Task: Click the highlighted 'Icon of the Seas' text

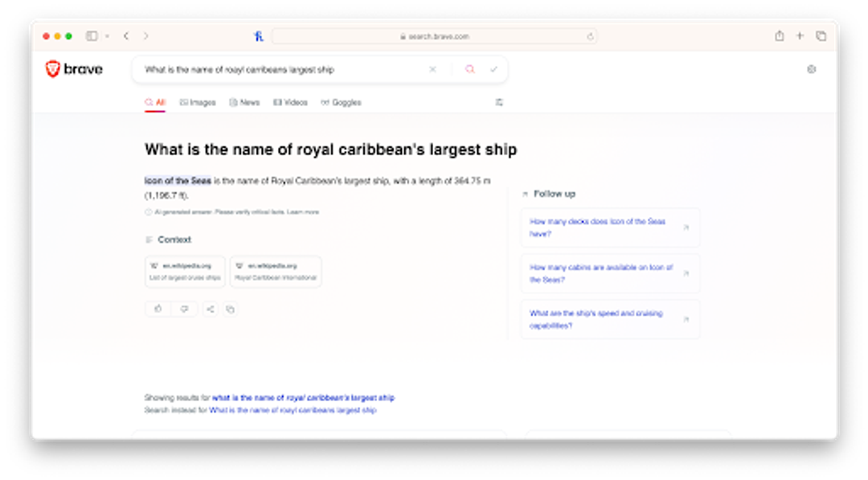Action: (x=178, y=180)
